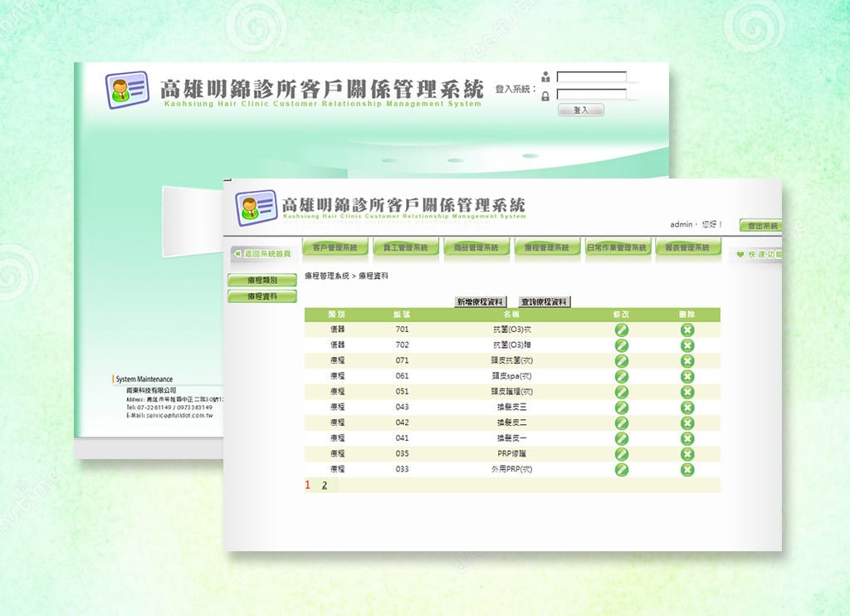Go to page 2 of course list
850x616 pixels.
coord(325,486)
